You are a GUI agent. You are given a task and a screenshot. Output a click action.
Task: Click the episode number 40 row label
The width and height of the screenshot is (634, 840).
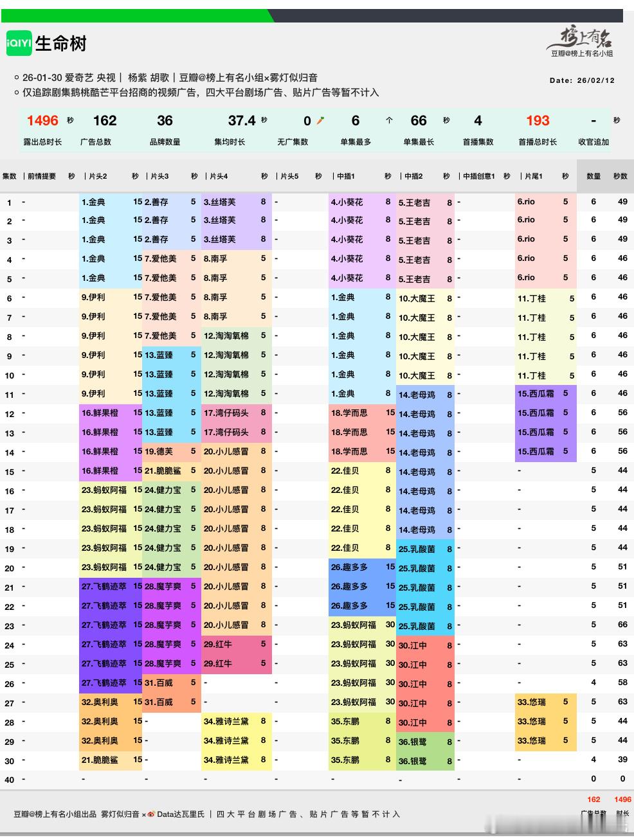coord(9,780)
